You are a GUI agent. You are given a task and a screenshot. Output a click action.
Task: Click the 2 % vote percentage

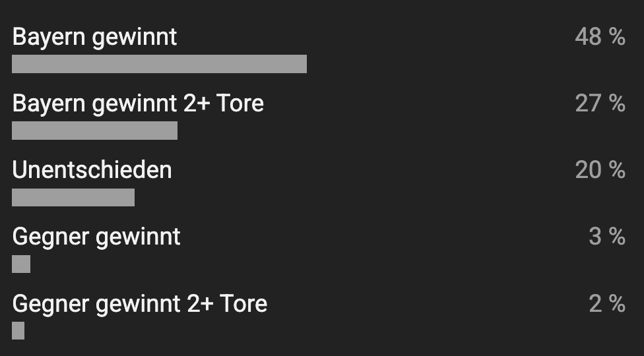pos(606,303)
